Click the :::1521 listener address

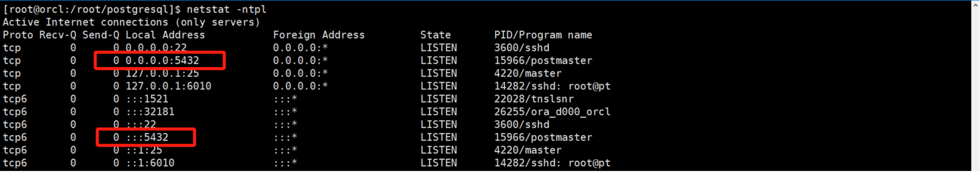[147, 99]
